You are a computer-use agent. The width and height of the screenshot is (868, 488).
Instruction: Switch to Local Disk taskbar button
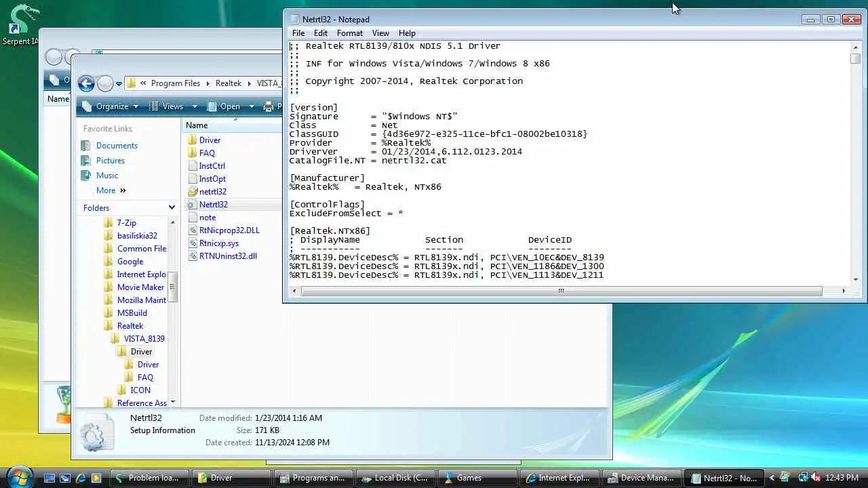pyautogui.click(x=395, y=478)
